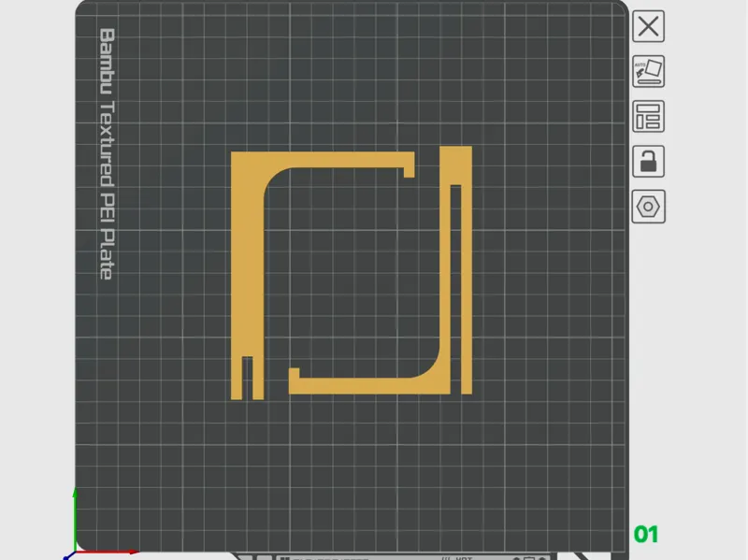Screen dimensions: 748x560
Task: Auto-orient objects on the plate
Action: 648,72
